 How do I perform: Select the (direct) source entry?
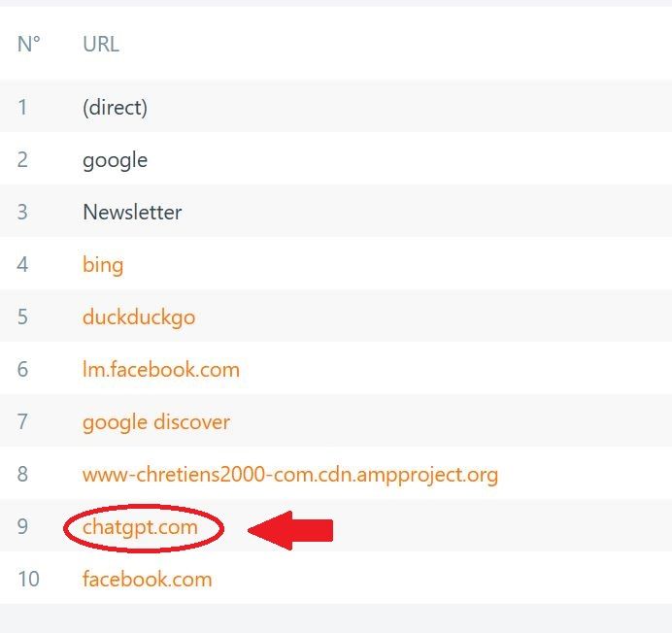coord(115,107)
